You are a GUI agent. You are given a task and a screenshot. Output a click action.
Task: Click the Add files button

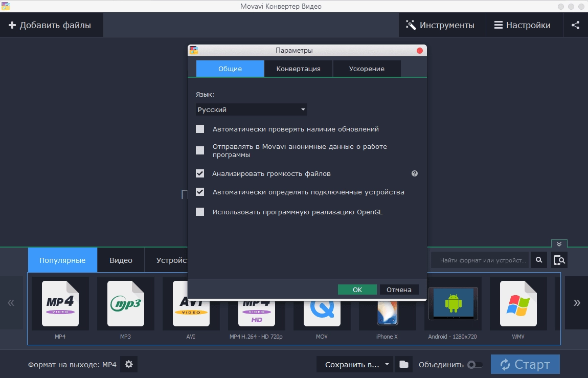click(50, 25)
